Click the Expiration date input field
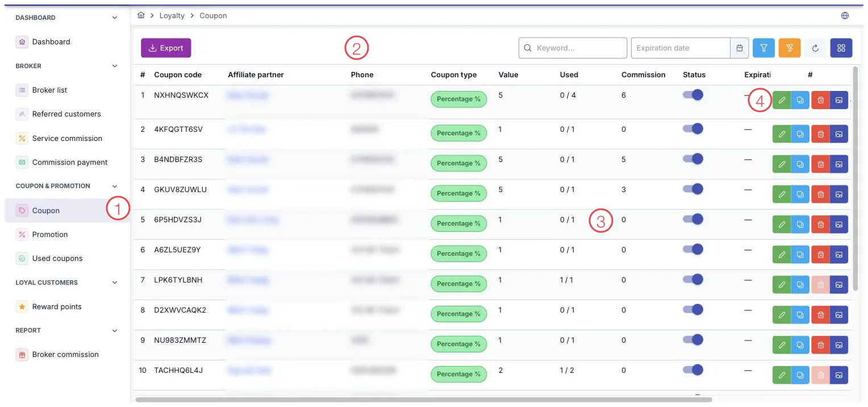868x407 pixels. [x=681, y=48]
